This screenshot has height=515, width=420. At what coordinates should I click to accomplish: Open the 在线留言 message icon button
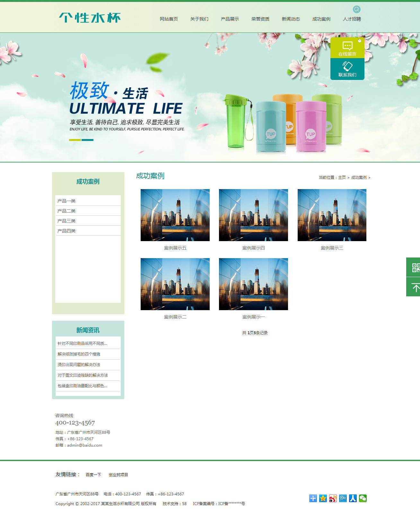pyautogui.click(x=347, y=48)
